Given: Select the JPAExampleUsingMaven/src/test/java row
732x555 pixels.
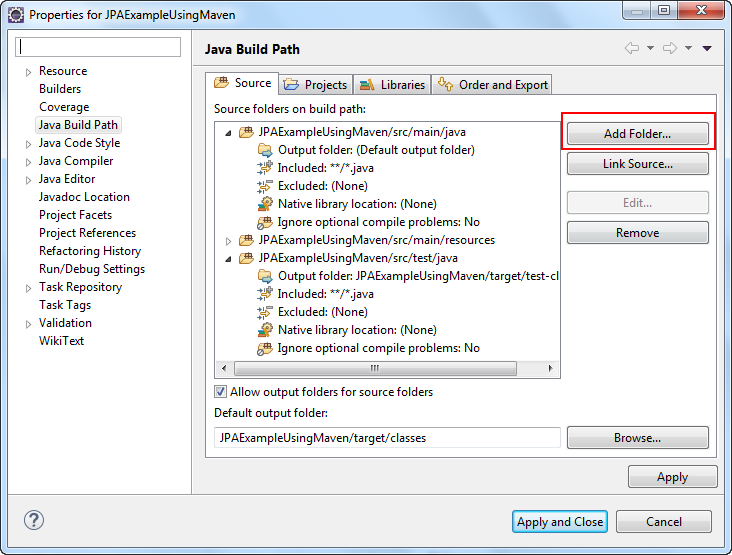Looking at the screenshot, I should (x=358, y=258).
